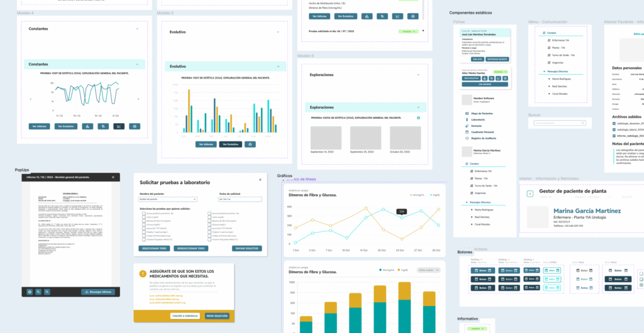
Task: Click yellow microg/mL legend dot on line chart
Action: pos(410,195)
